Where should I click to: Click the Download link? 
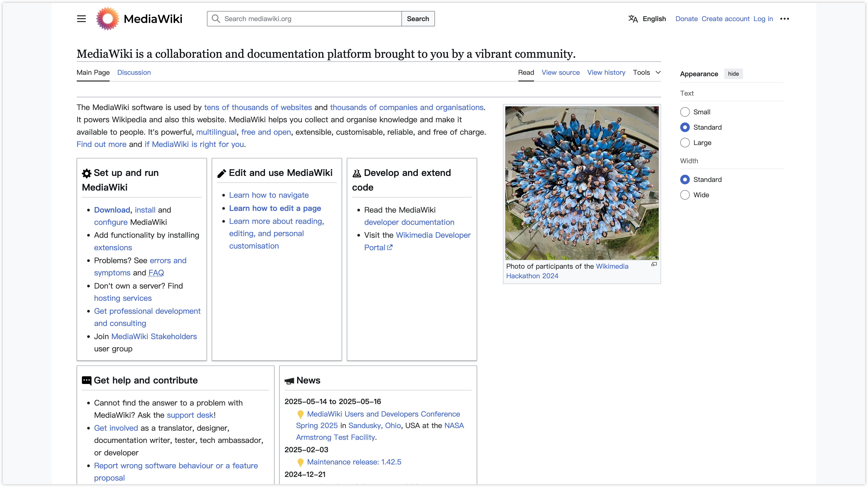(x=112, y=210)
